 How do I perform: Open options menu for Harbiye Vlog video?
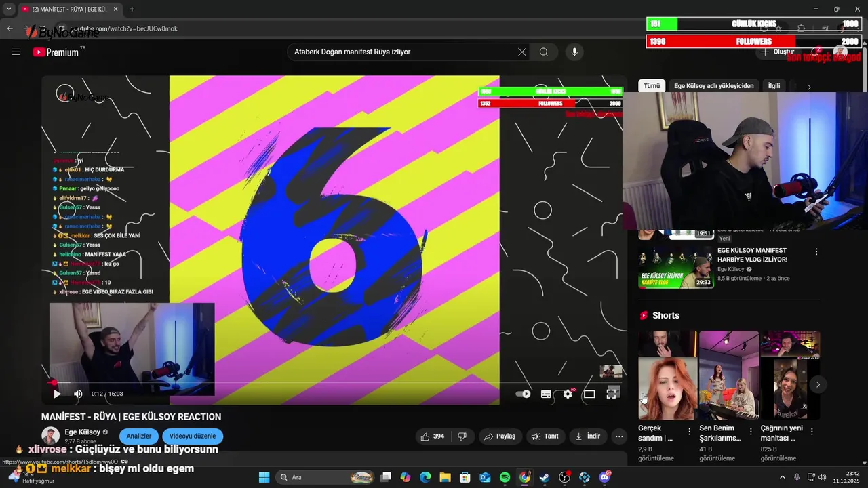(x=816, y=252)
